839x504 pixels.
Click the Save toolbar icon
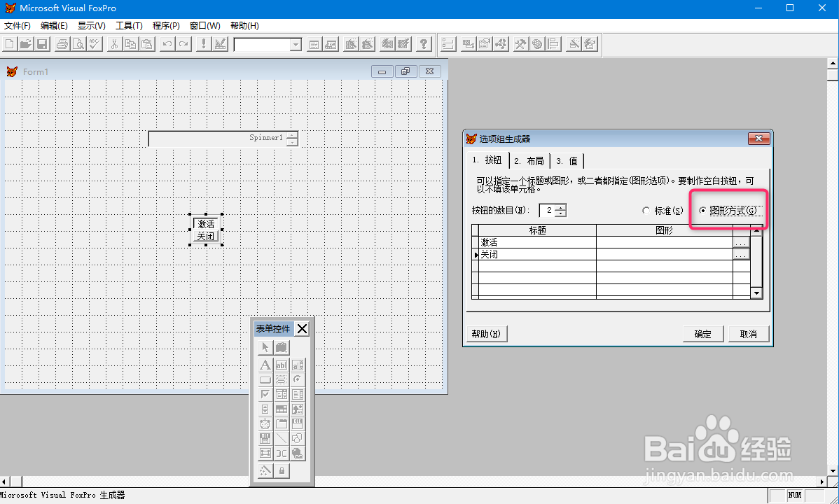pyautogui.click(x=42, y=44)
